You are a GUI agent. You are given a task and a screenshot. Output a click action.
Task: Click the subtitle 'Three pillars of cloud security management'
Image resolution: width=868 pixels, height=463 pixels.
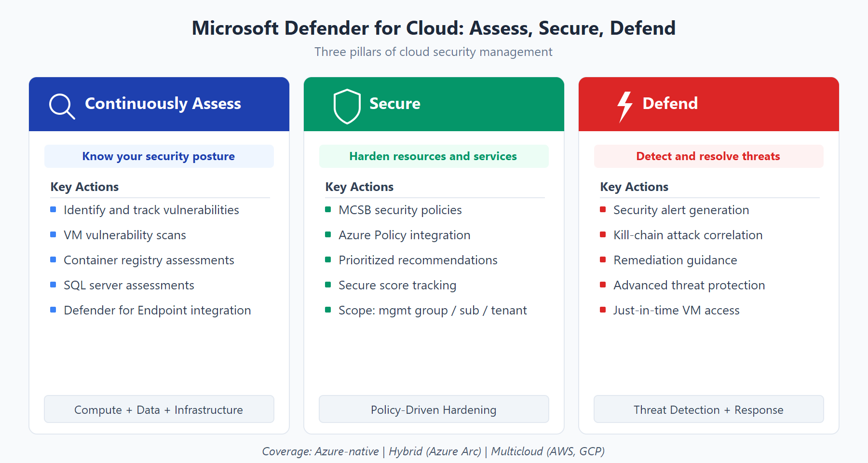coord(434,52)
